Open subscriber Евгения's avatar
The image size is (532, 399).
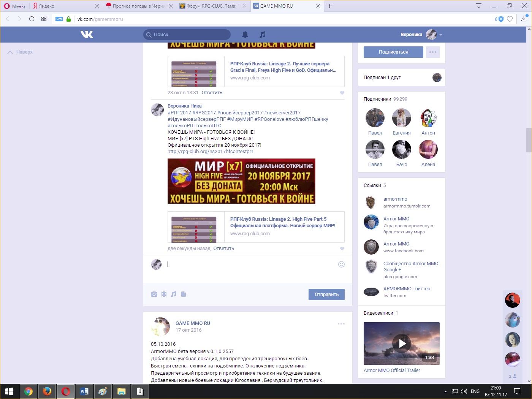point(402,118)
